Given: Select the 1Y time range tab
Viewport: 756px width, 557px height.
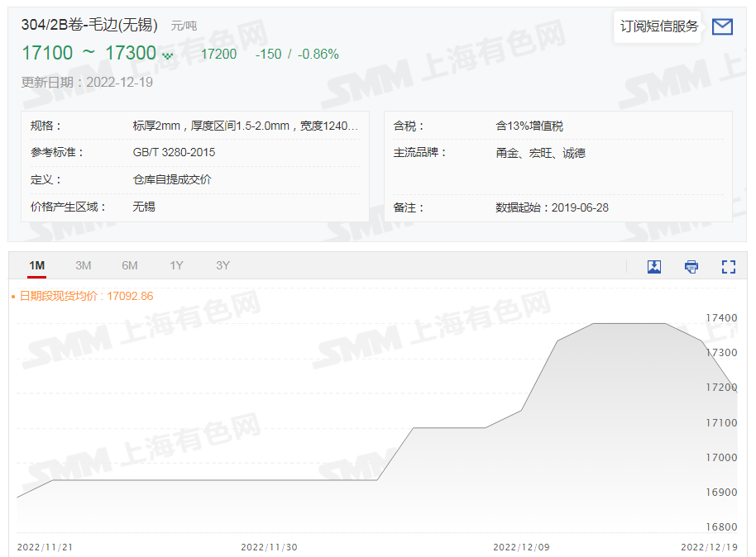Looking at the screenshot, I should click(x=175, y=265).
